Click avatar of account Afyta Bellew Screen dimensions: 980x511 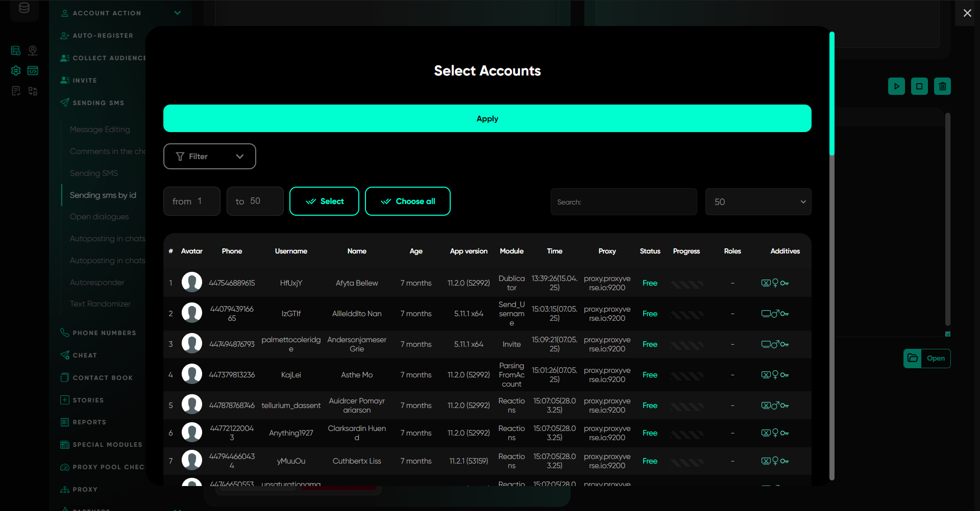(192, 283)
